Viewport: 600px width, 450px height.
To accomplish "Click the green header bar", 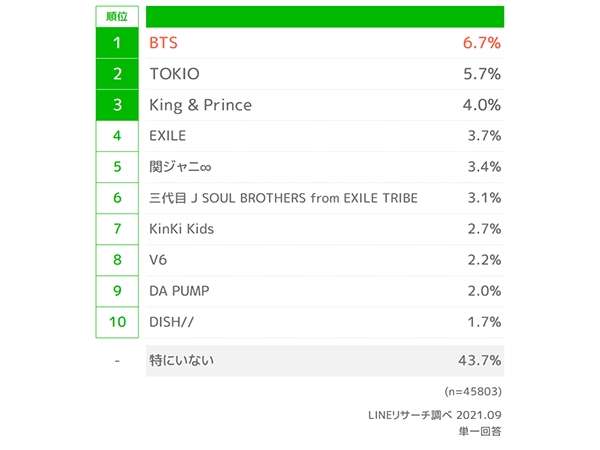I will pos(325,16).
